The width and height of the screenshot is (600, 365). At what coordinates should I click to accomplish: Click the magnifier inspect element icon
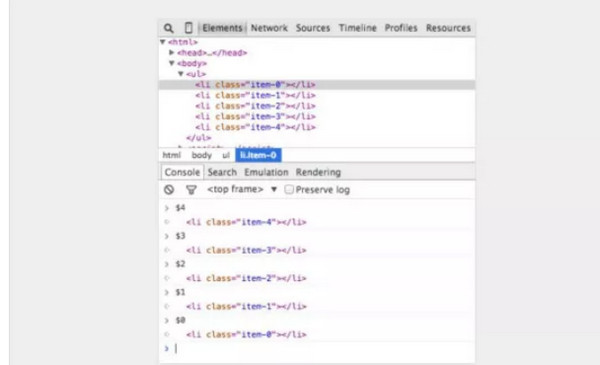pyautogui.click(x=168, y=28)
